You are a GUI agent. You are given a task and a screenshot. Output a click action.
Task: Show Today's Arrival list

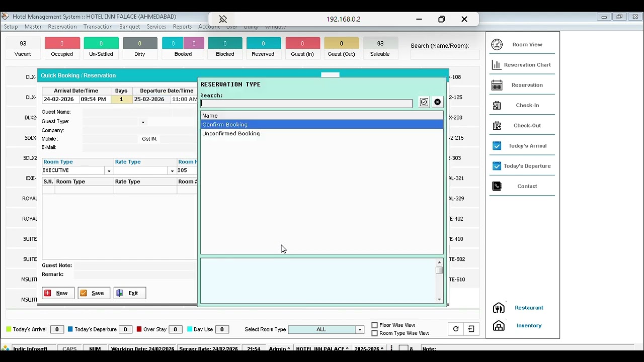522,146
